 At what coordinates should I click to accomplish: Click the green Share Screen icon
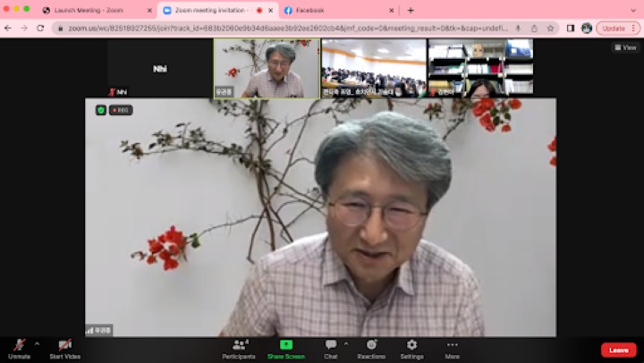tap(285, 344)
